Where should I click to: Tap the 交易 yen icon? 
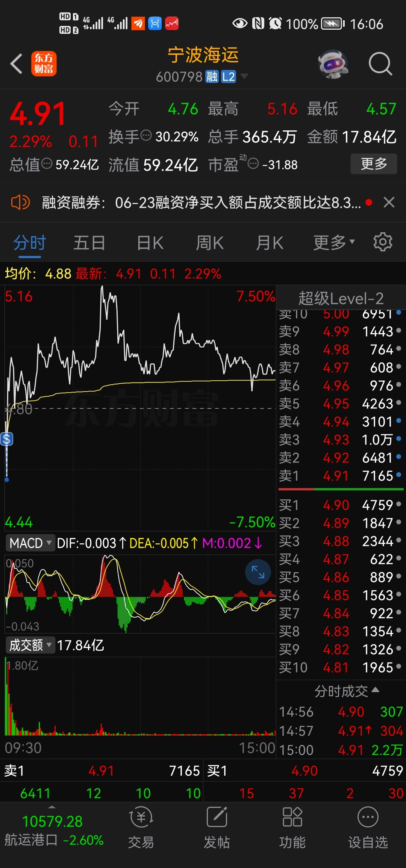point(141,817)
